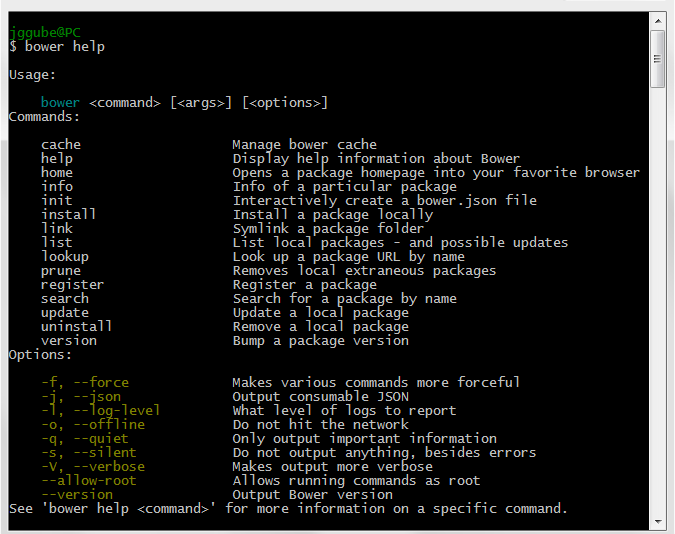Click the jggube@PC prompt text

[45, 32]
